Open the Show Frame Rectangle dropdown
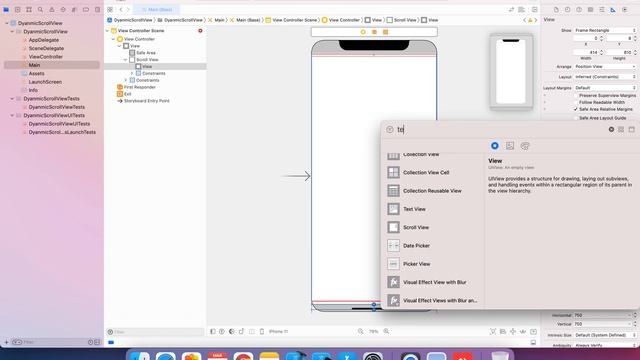Viewport: 640px width, 360px height. [x=605, y=30]
